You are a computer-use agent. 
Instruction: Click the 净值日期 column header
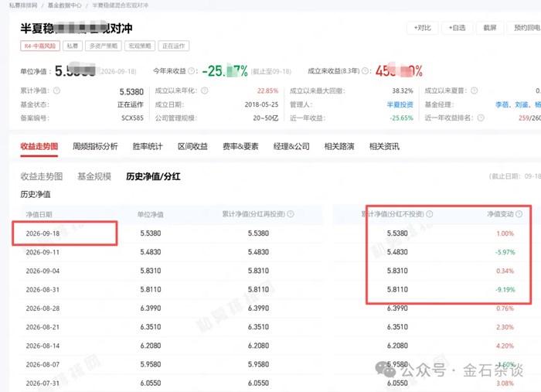coord(39,215)
